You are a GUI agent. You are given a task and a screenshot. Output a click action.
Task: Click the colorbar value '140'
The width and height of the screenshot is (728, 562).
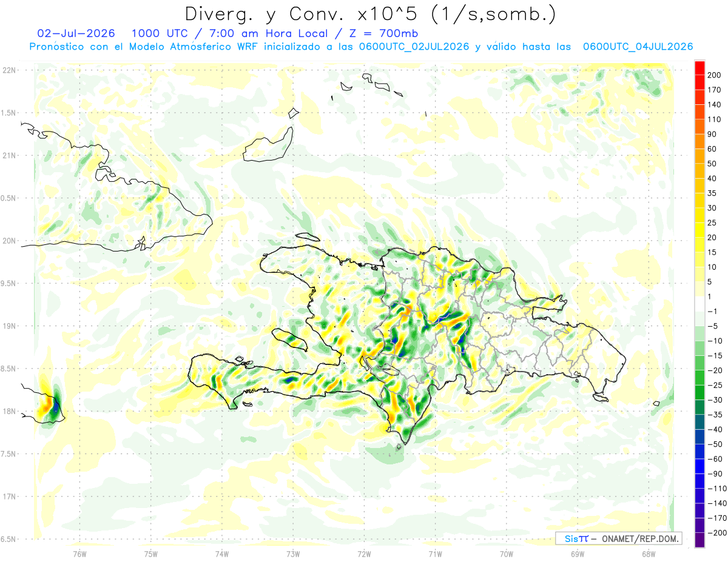click(x=715, y=104)
